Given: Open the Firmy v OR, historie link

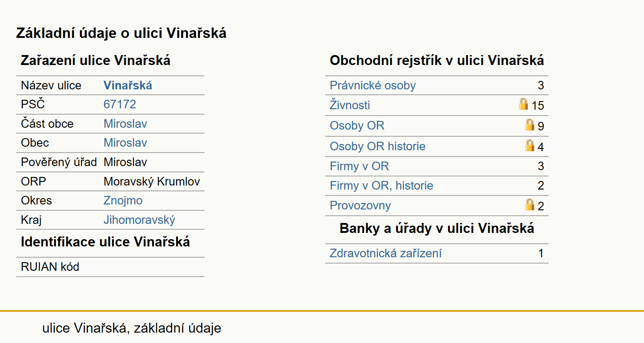Looking at the screenshot, I should (x=382, y=185).
